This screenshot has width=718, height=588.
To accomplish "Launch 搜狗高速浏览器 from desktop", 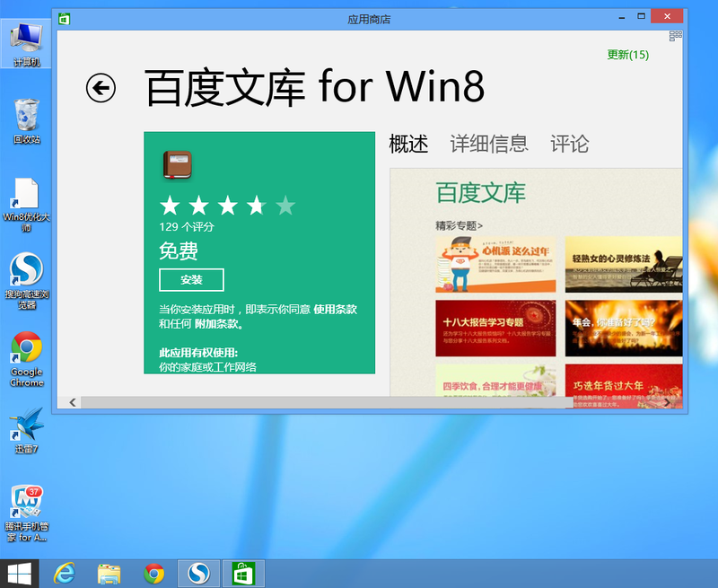I will [26, 280].
